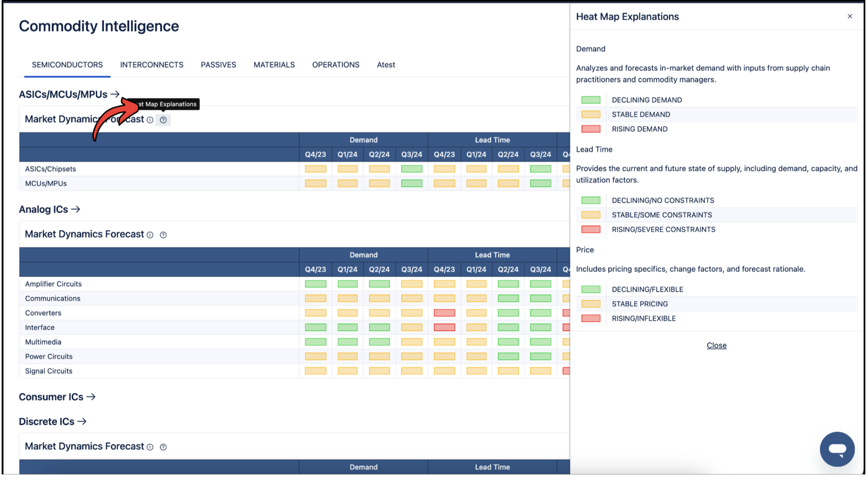Click help icon in Analog ICs forecast header

pyautogui.click(x=163, y=235)
